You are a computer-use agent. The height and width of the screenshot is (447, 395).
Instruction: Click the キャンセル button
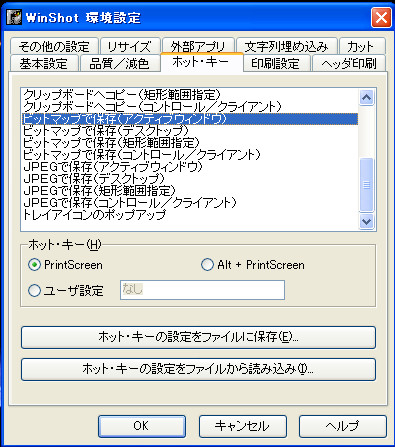point(243,426)
